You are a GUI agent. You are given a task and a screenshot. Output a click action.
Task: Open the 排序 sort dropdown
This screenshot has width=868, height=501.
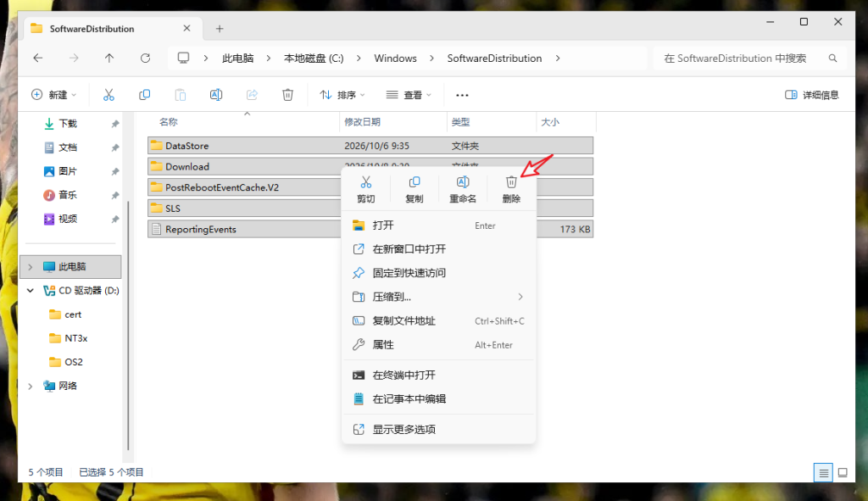point(342,95)
